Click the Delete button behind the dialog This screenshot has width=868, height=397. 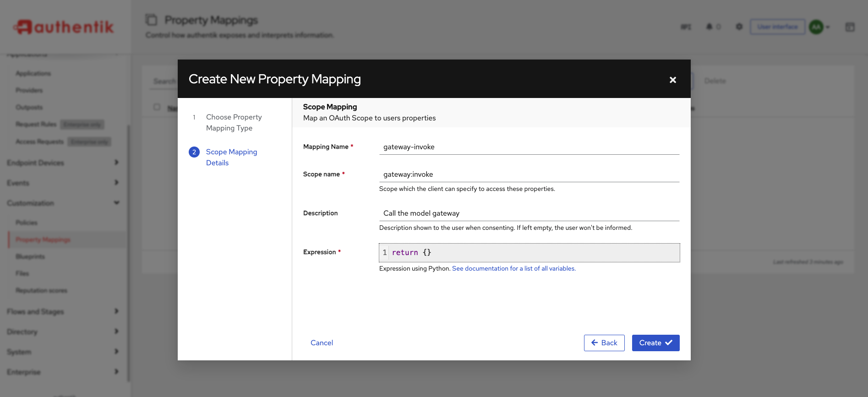715,81
